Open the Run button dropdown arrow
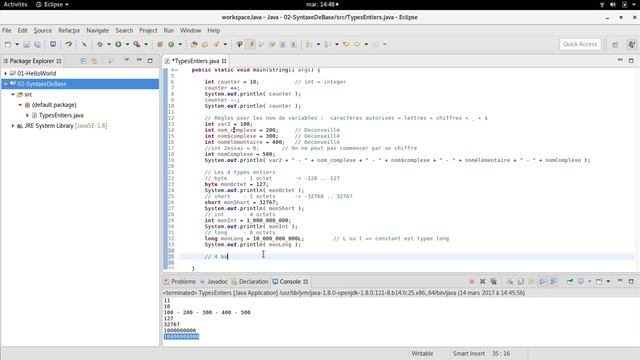The height and width of the screenshot is (360, 640). click(x=127, y=44)
